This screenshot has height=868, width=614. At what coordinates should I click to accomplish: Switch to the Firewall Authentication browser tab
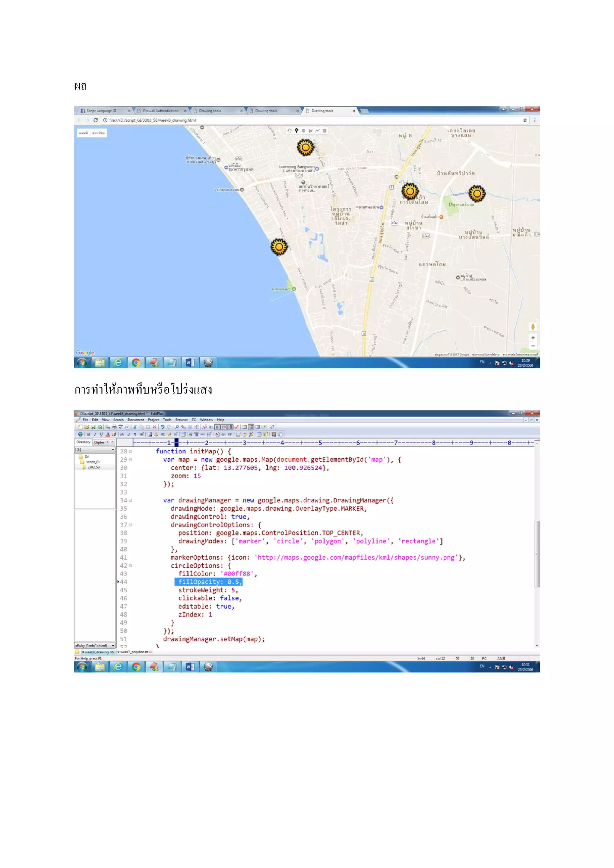point(160,111)
